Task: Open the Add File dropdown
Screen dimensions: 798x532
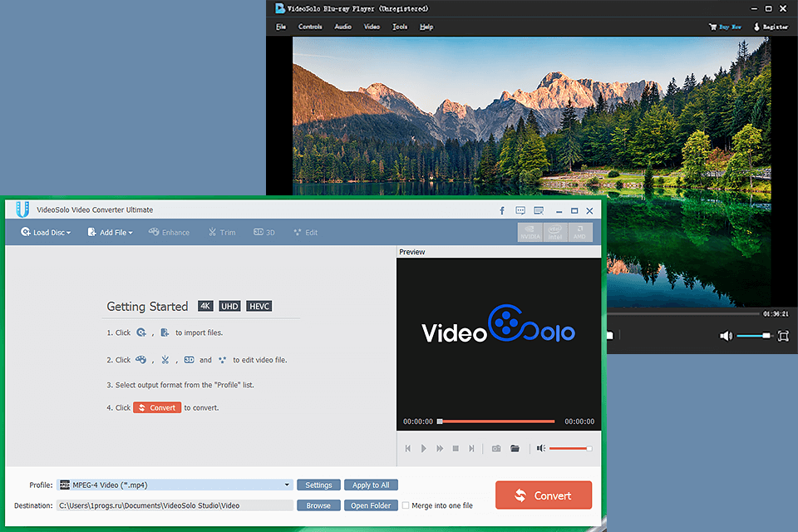Action: coord(110,232)
